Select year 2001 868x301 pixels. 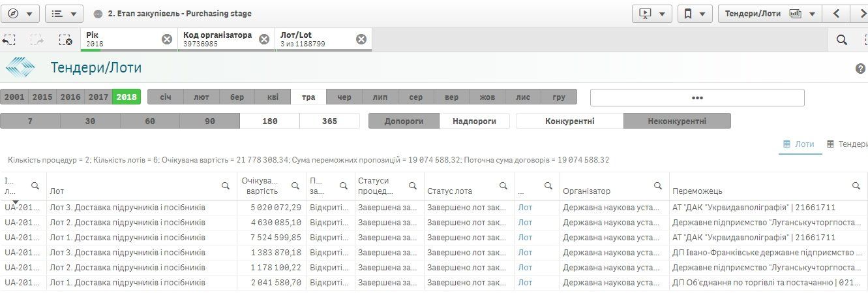(x=14, y=97)
